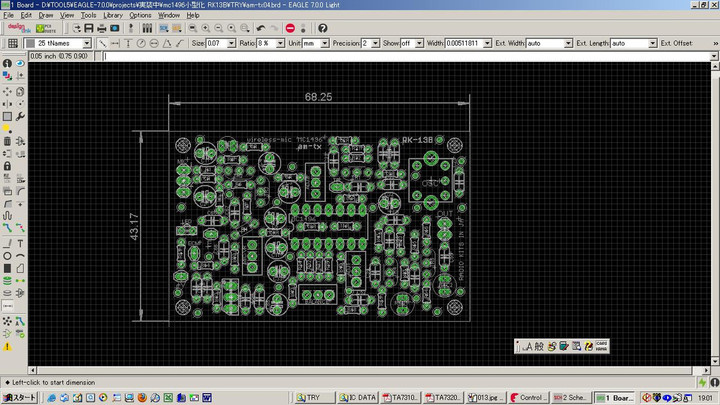
Task: Click the Undo arrow icon
Action: 260,28
